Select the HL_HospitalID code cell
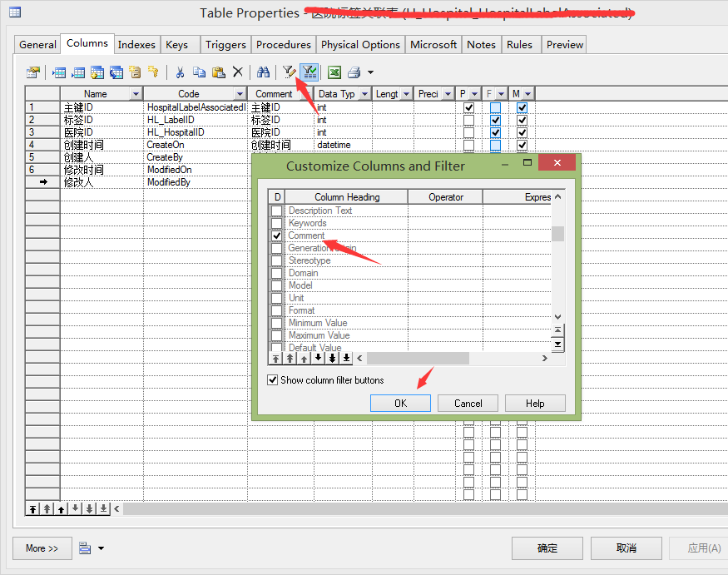Image resolution: width=728 pixels, height=575 pixels. [196, 132]
